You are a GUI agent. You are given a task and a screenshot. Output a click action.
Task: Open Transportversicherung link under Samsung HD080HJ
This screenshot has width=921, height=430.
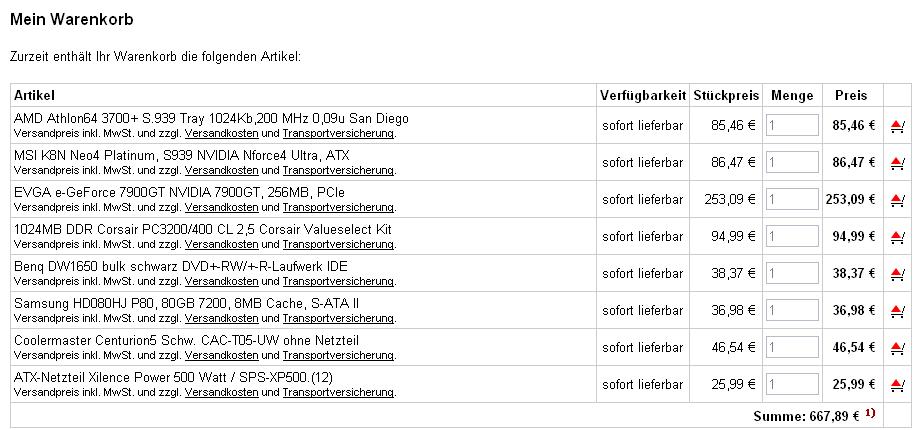(338, 318)
